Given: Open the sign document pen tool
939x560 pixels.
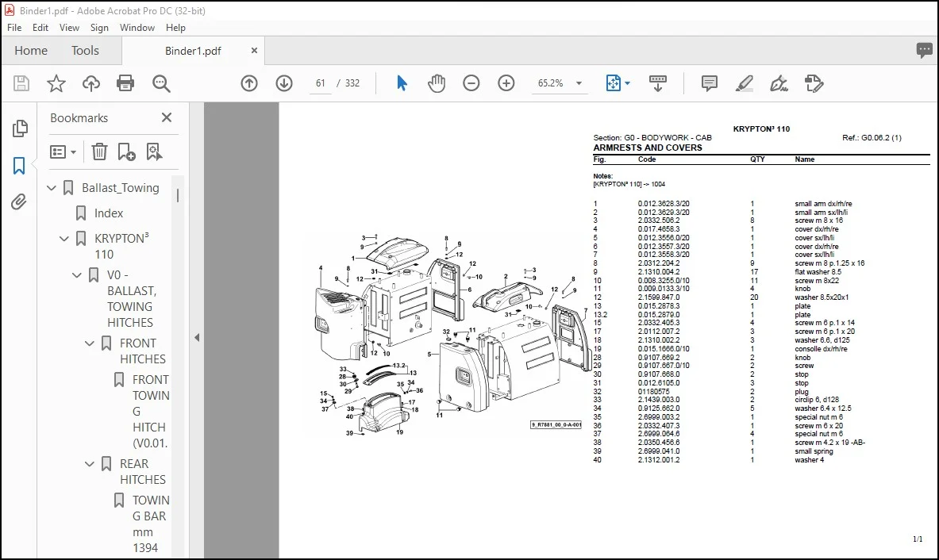Looking at the screenshot, I should click(x=779, y=83).
